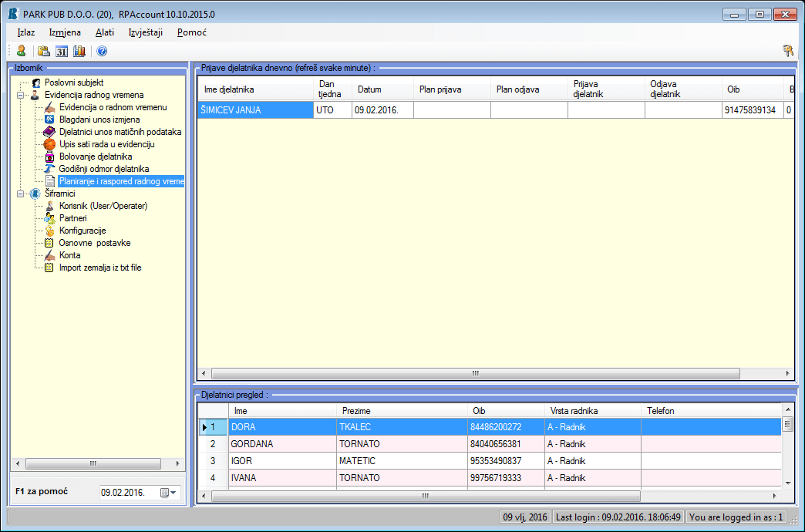Select the DORA row name cell

tap(282, 427)
